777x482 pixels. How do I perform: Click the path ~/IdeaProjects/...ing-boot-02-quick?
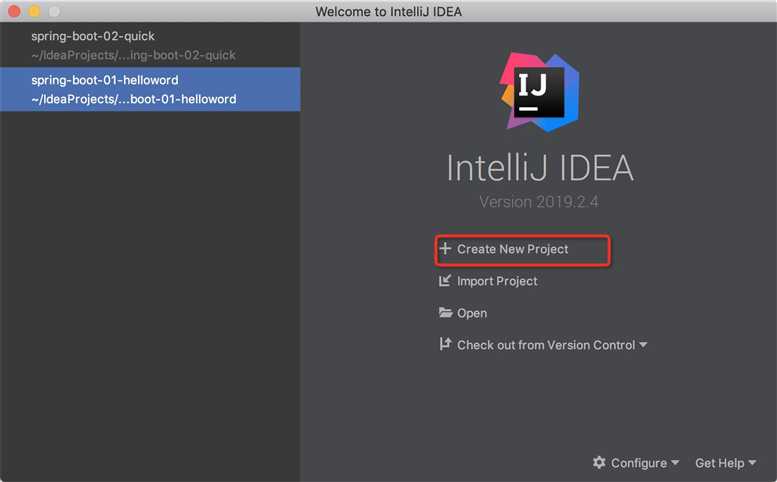[x=133, y=55]
